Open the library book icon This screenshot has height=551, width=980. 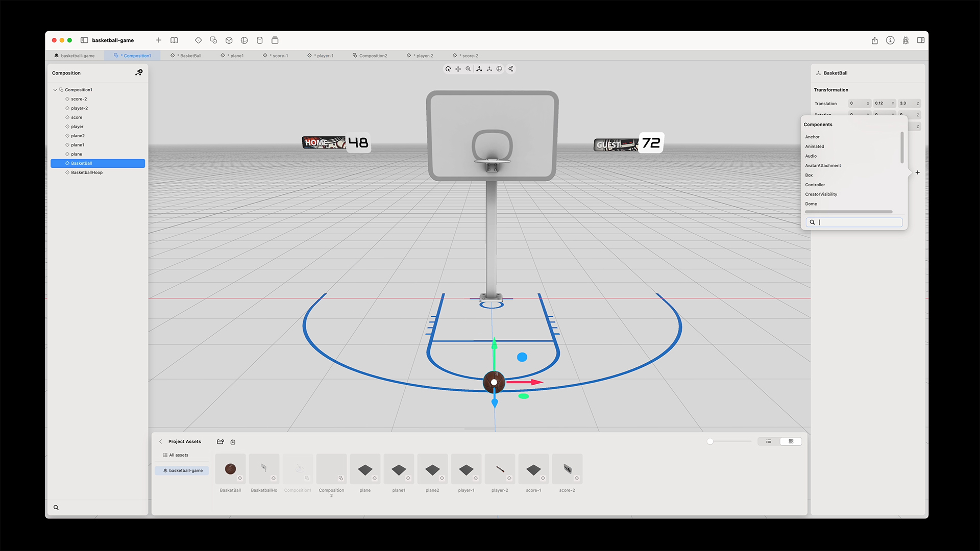point(174,40)
